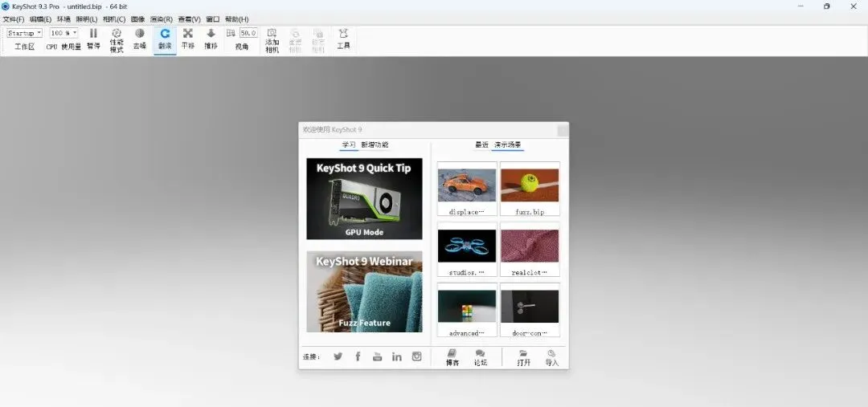Click the Import (导入) icon
The image size is (868, 407).
[x=551, y=353]
